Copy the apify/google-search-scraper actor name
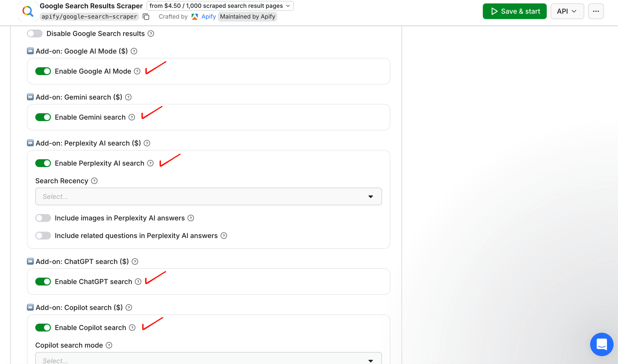Screen dimensions: 618x364 146,17
